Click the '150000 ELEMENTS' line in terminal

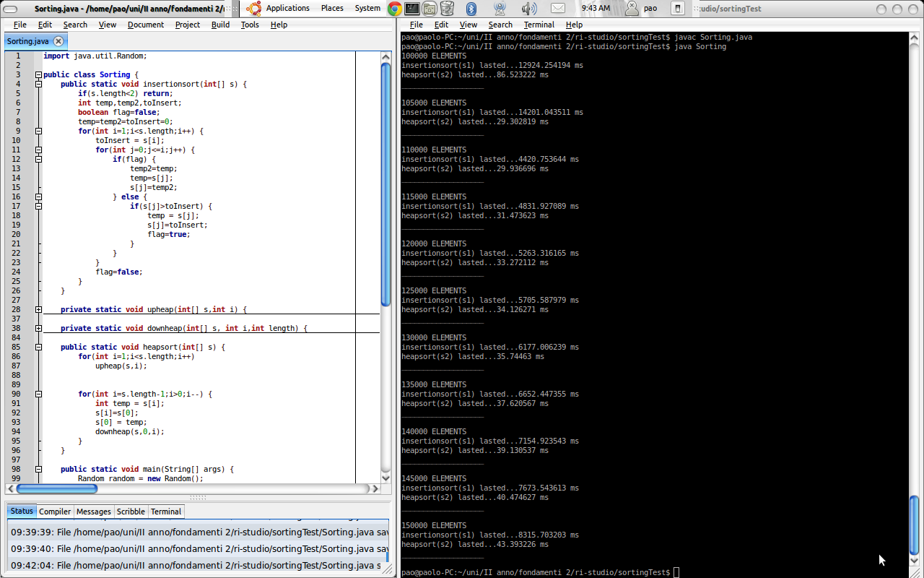[x=434, y=525]
